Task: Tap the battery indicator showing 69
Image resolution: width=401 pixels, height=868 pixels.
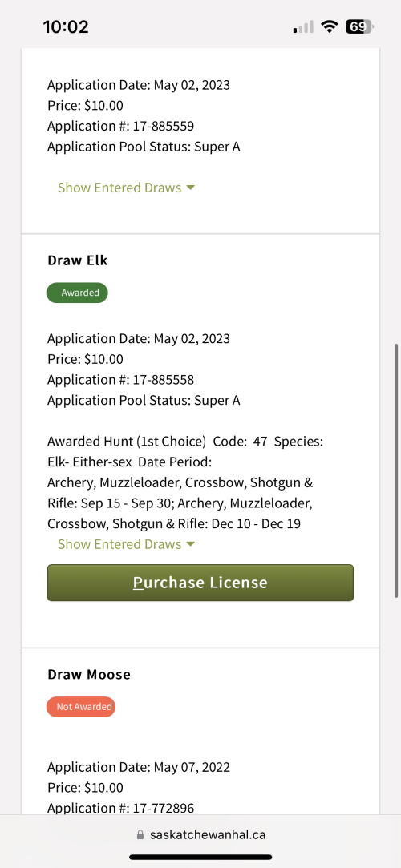Action: 359,26
